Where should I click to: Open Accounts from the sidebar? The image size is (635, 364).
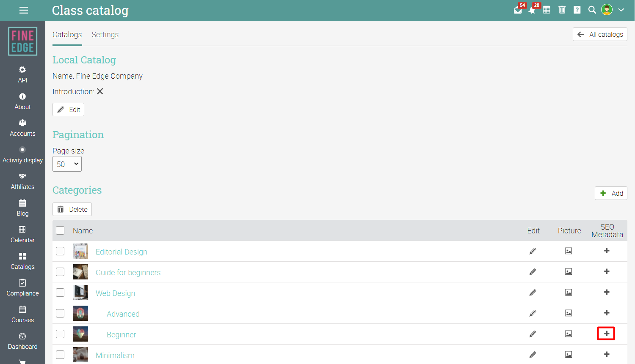pyautogui.click(x=22, y=128)
